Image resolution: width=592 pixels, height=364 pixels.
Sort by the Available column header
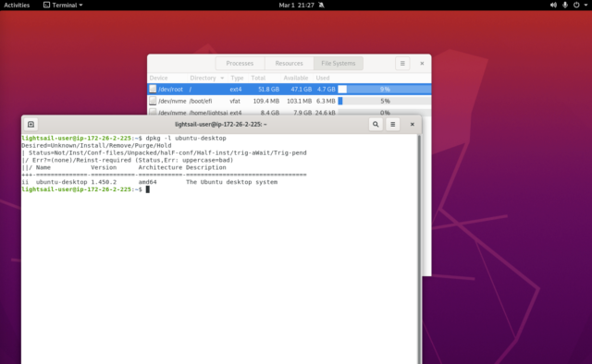point(296,79)
